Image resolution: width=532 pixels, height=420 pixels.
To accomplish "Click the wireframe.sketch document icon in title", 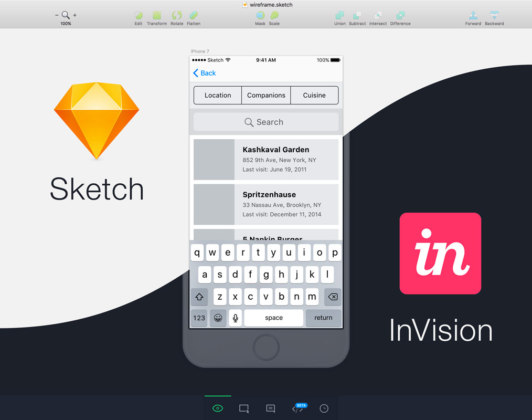I will click(245, 5).
